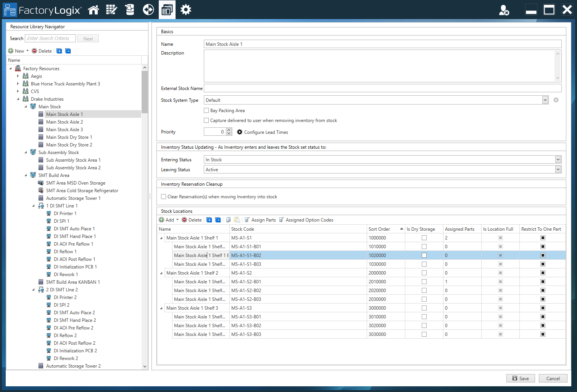Click the Save button

click(x=520, y=378)
